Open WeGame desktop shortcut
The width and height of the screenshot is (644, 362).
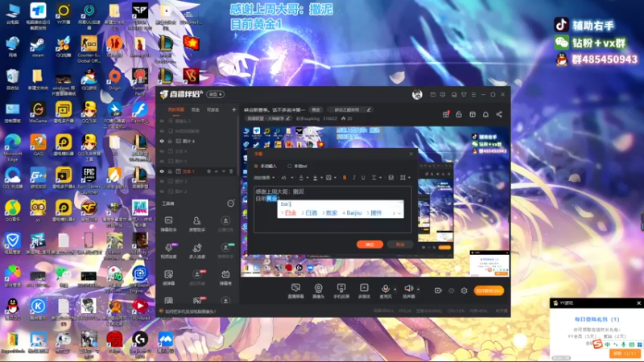[x=38, y=113]
